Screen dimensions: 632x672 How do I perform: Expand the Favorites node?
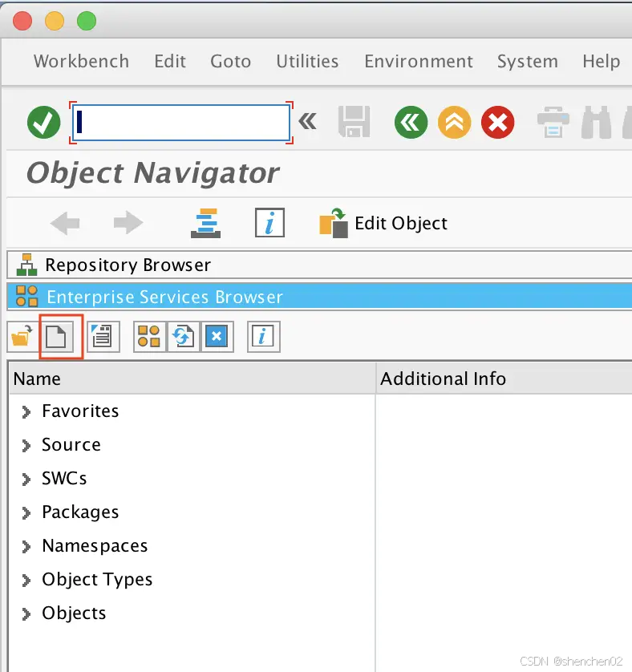26,412
